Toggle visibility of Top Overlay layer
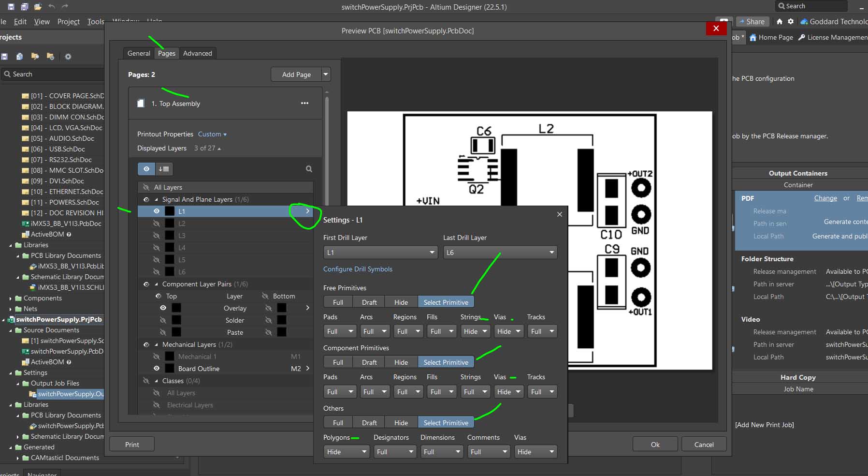The width and height of the screenshot is (868, 476). click(x=163, y=308)
